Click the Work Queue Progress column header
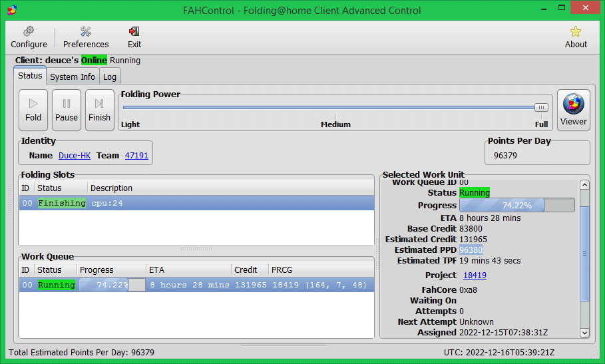This screenshot has height=364, width=605. coord(112,270)
